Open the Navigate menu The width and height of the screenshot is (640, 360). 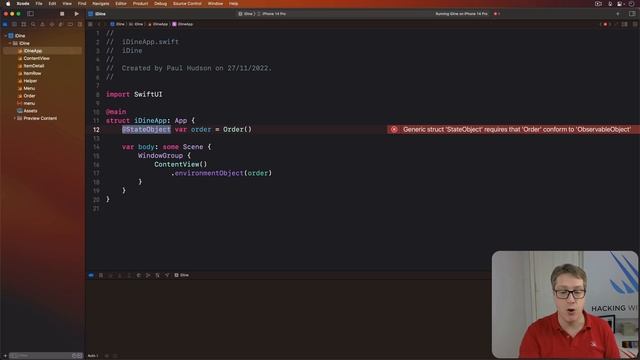[x=100, y=4]
